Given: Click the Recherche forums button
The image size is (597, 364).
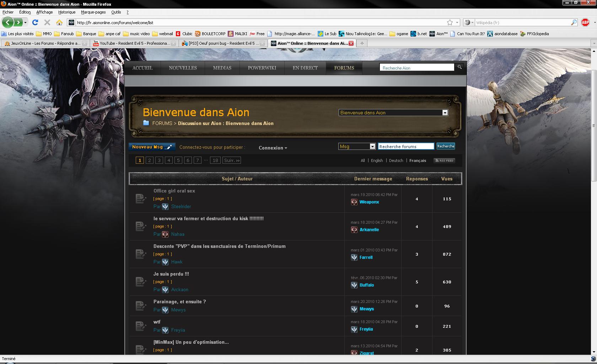Looking at the screenshot, I should pyautogui.click(x=446, y=146).
